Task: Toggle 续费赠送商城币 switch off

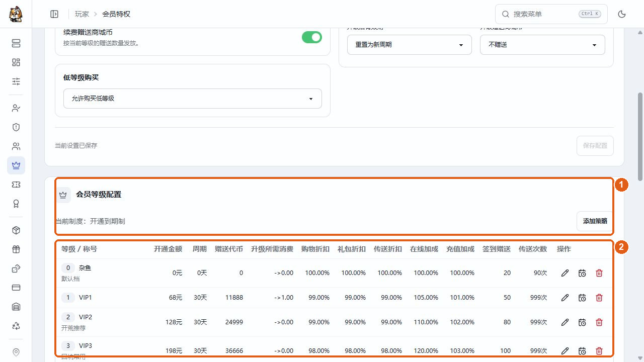Action: pyautogui.click(x=312, y=37)
